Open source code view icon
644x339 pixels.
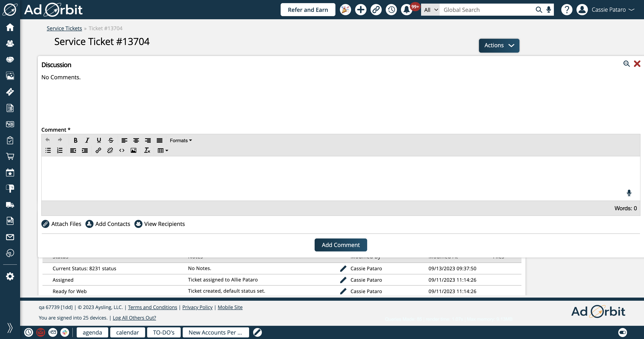(x=122, y=150)
